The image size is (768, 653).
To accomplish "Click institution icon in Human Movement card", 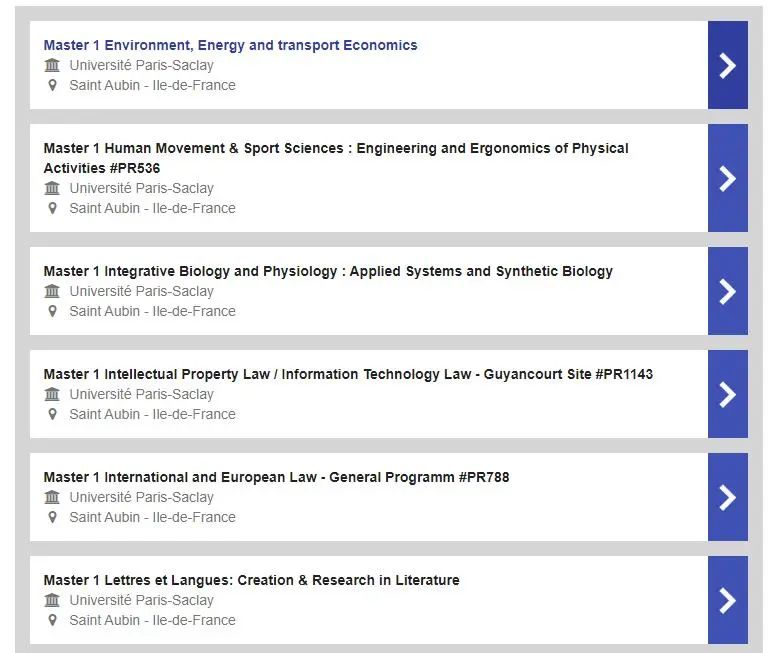I will [52, 188].
